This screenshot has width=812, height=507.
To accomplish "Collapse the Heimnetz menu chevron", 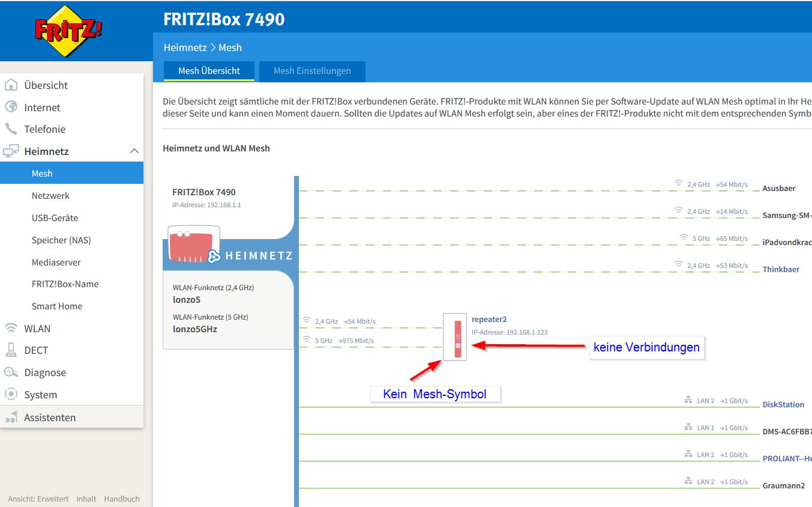I will point(134,151).
